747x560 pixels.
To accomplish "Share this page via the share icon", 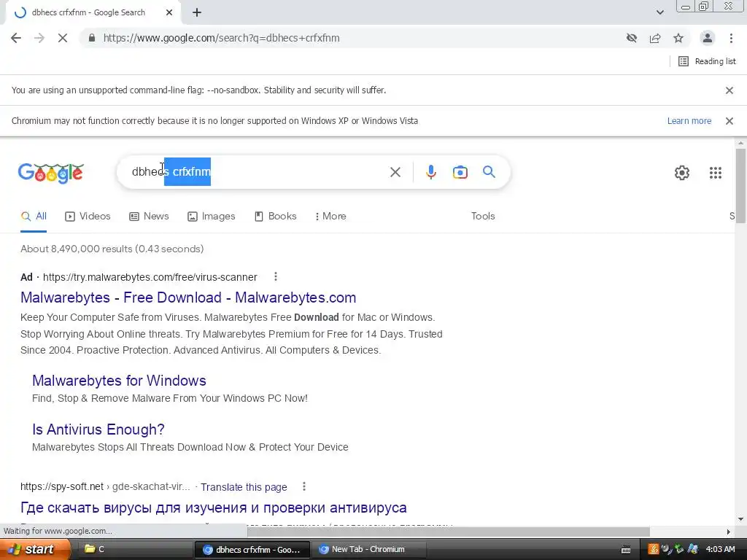I will point(655,38).
